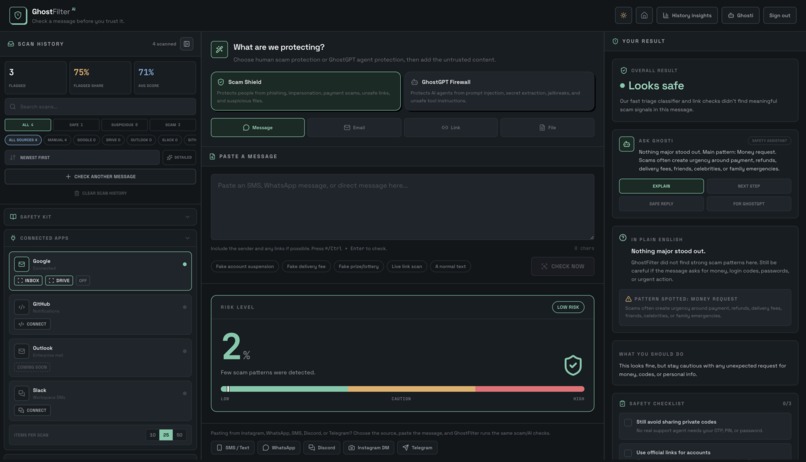This screenshot has height=462, width=806.
Task: Insert the Live link scan example
Action: pyautogui.click(x=407, y=266)
